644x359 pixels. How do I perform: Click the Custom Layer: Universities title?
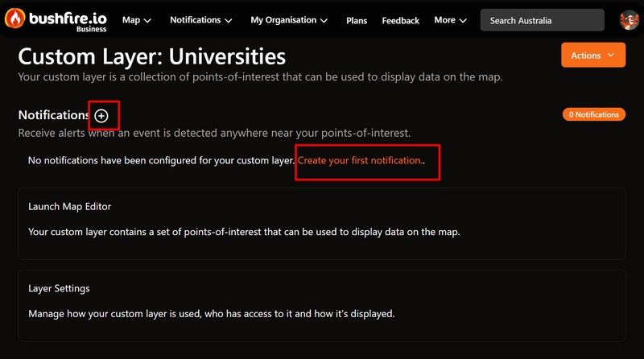[x=152, y=56]
